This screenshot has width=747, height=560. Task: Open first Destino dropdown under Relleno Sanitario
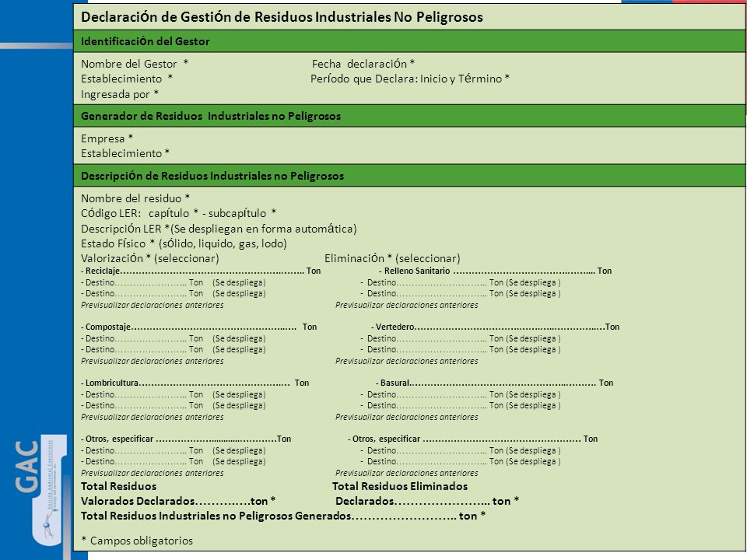(460, 282)
